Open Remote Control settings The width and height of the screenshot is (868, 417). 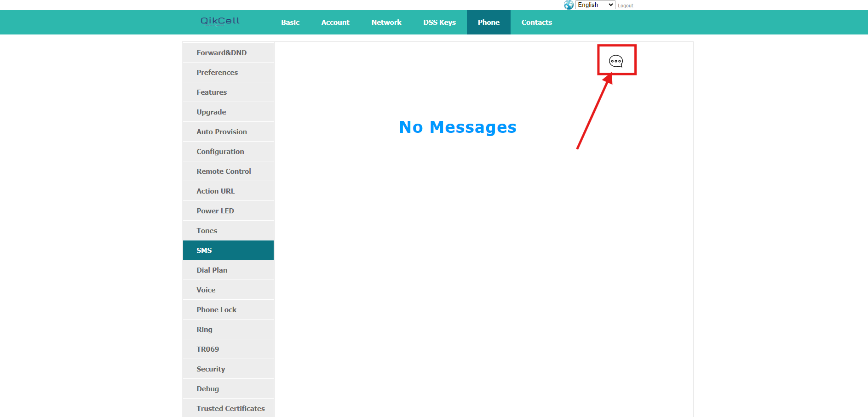click(228, 171)
